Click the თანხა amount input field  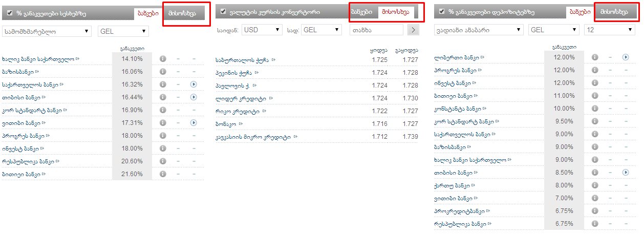[x=376, y=30]
